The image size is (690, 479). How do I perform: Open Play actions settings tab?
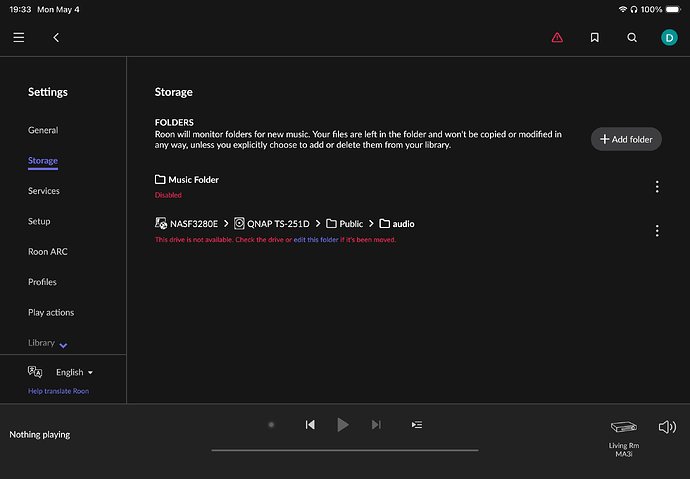coord(51,312)
